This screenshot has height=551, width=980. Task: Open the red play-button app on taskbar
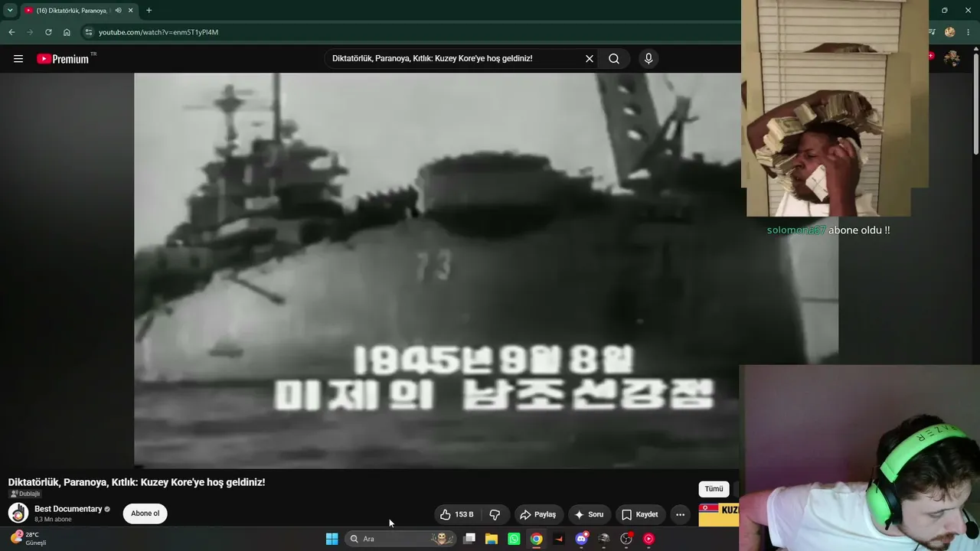pos(648,539)
